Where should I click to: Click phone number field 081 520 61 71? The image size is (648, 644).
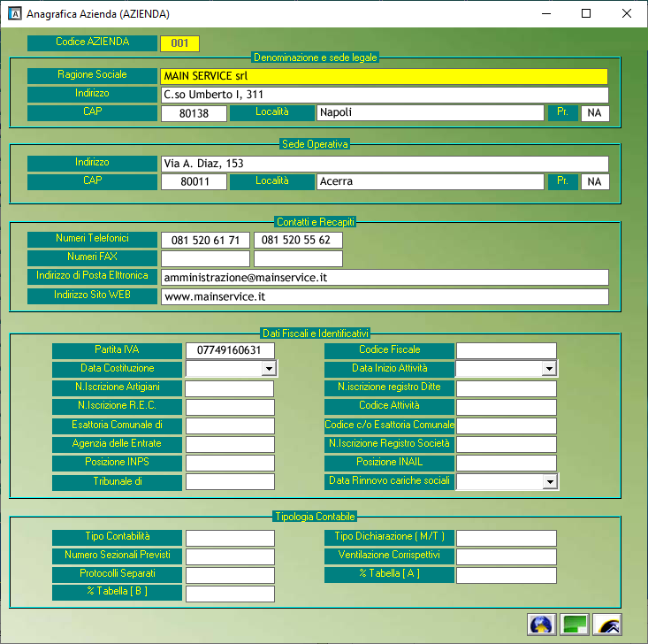click(205, 240)
